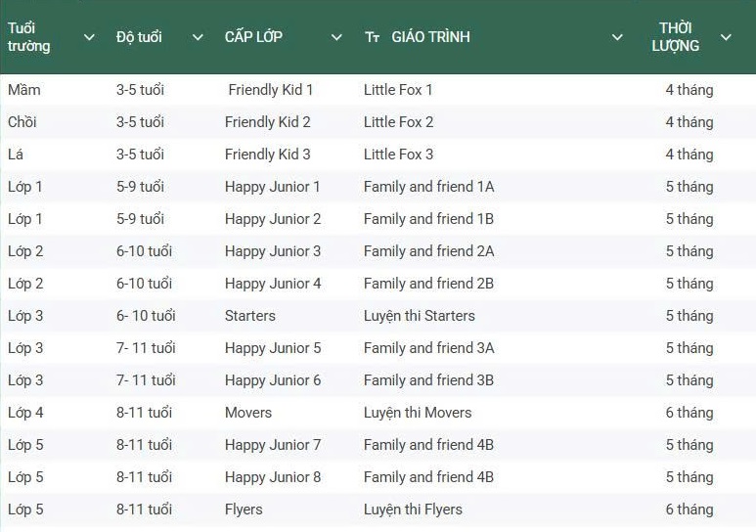Click '4 tháng' in Friendly Kid 1 row
Viewport: 756px width, 532px height.
(x=689, y=90)
